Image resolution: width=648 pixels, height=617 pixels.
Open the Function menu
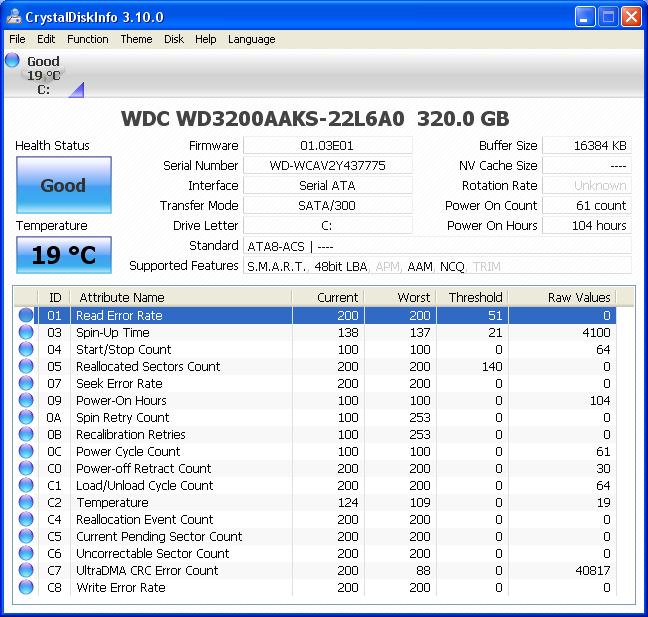pos(88,39)
